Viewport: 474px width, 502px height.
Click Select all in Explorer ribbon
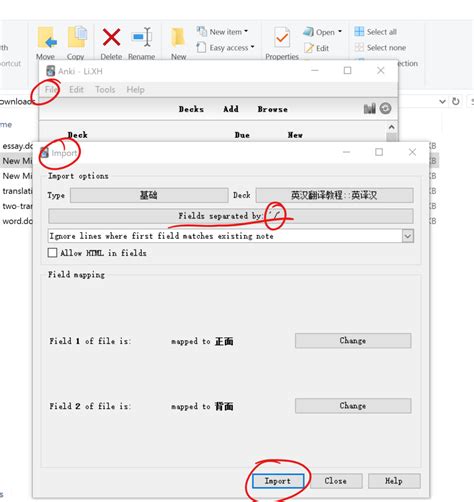[375, 32]
